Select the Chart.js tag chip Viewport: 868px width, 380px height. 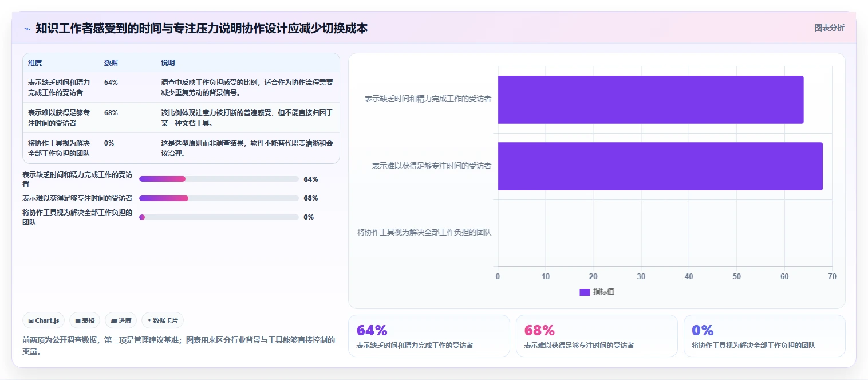(44, 320)
